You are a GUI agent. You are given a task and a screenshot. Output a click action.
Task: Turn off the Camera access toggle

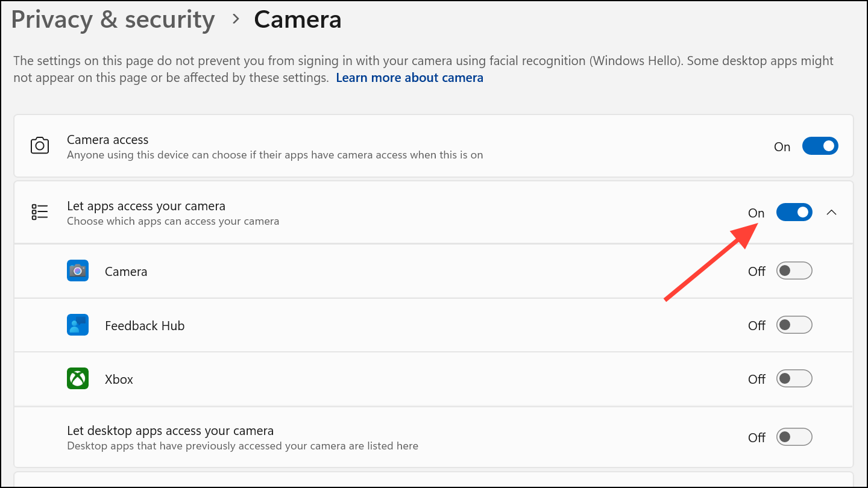pos(820,146)
